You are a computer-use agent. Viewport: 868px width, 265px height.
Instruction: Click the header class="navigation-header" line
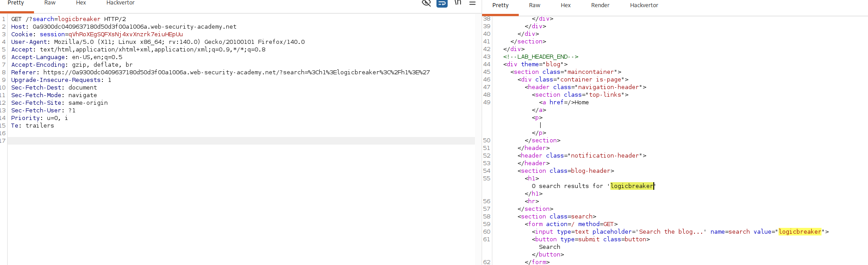click(585, 87)
